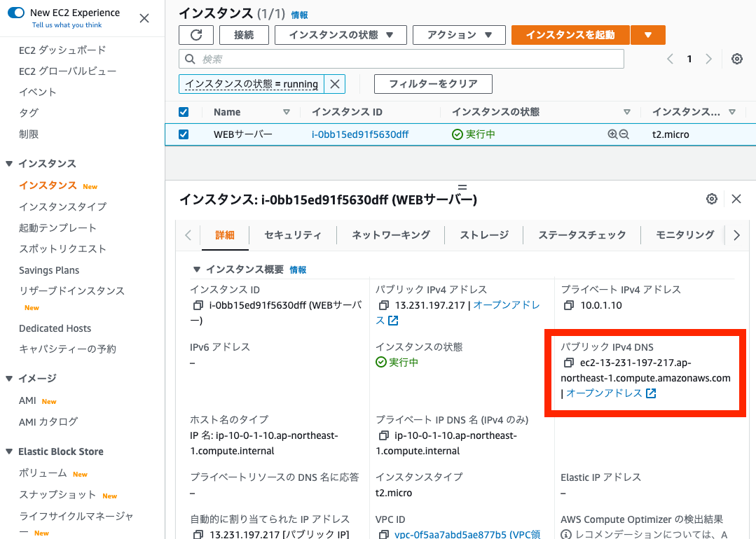Open public DNS オープンアドレス external link
The width and height of the screenshot is (756, 539).
click(x=610, y=393)
